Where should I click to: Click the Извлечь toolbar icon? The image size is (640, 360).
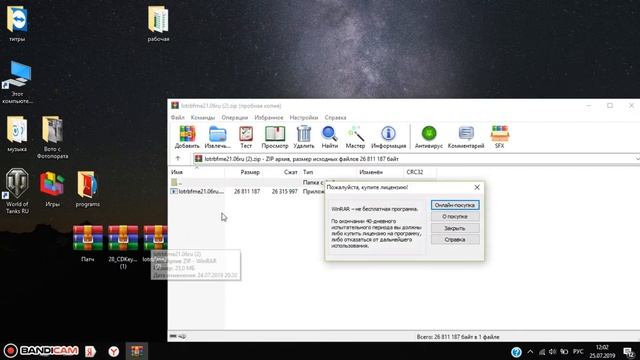(217, 137)
